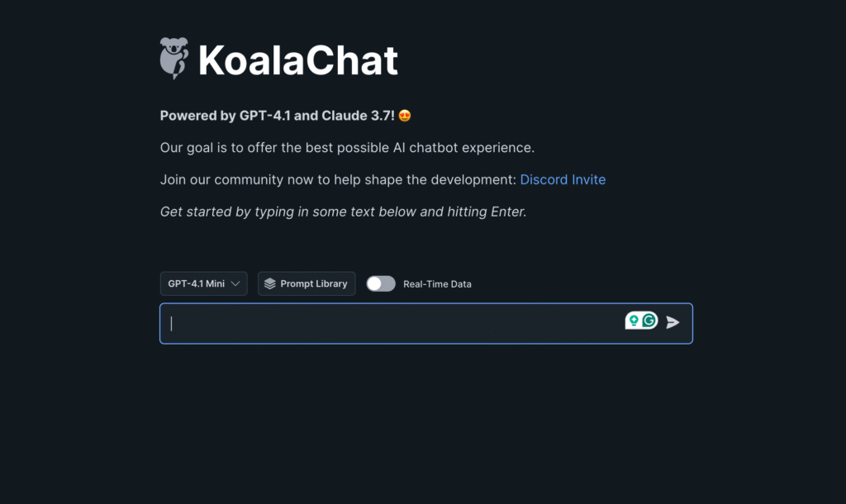Click the heart-eyes emoji after Claude 3.7
The height and width of the screenshot is (504, 846).
coord(405,116)
